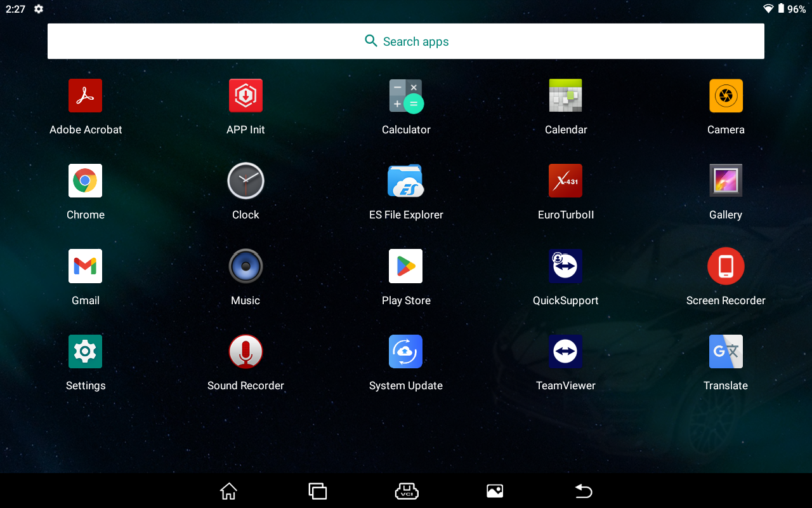Tap the screenshot image icon in navigation bar

(495, 491)
